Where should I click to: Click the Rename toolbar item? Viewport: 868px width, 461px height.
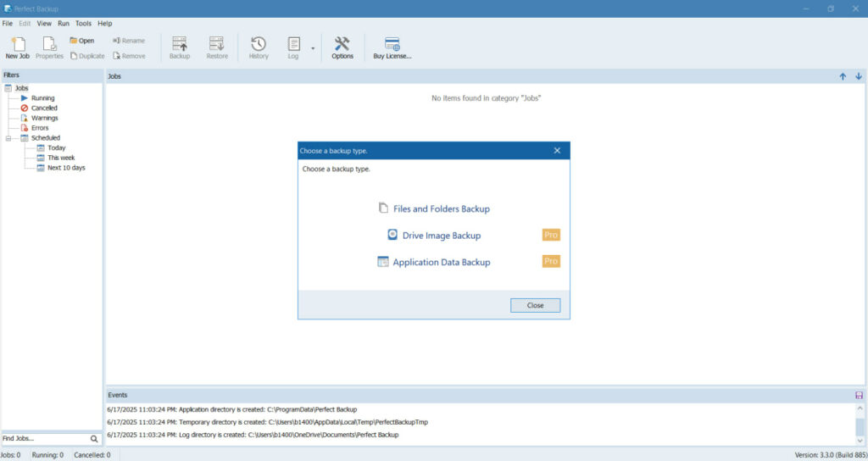pyautogui.click(x=129, y=41)
